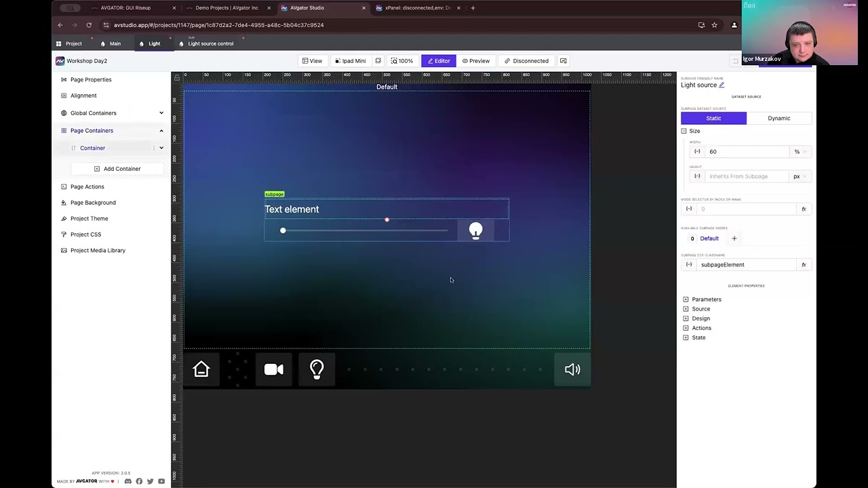Open the Twitter link icon in footer
868x488 pixels.
[x=150, y=481]
